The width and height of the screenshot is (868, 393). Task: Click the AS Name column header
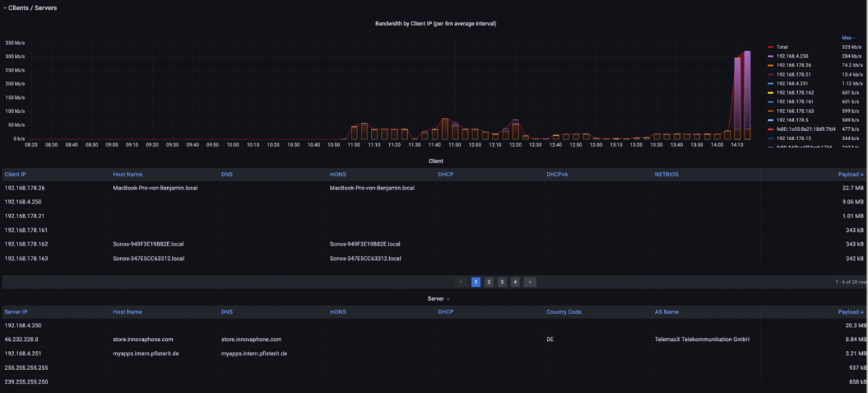tap(667, 312)
